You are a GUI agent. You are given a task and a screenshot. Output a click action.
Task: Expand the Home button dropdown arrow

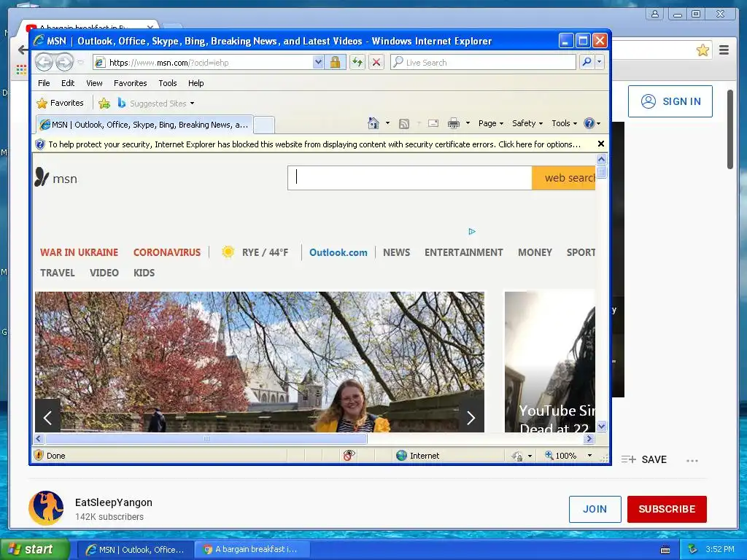pos(387,123)
